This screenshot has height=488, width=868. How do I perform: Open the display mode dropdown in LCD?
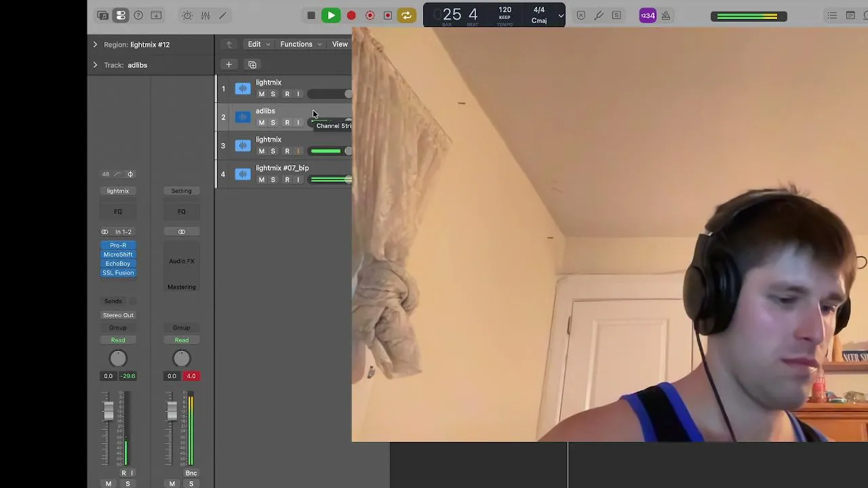point(560,16)
